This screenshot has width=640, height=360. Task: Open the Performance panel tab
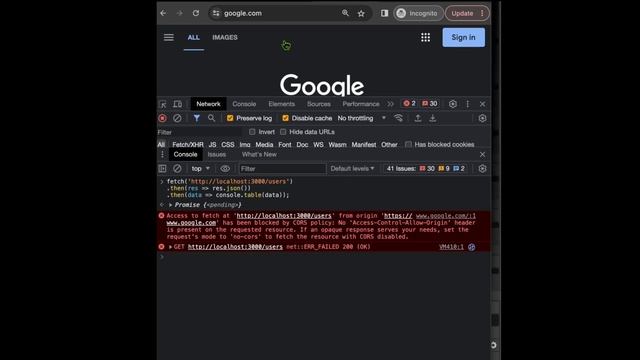361,104
